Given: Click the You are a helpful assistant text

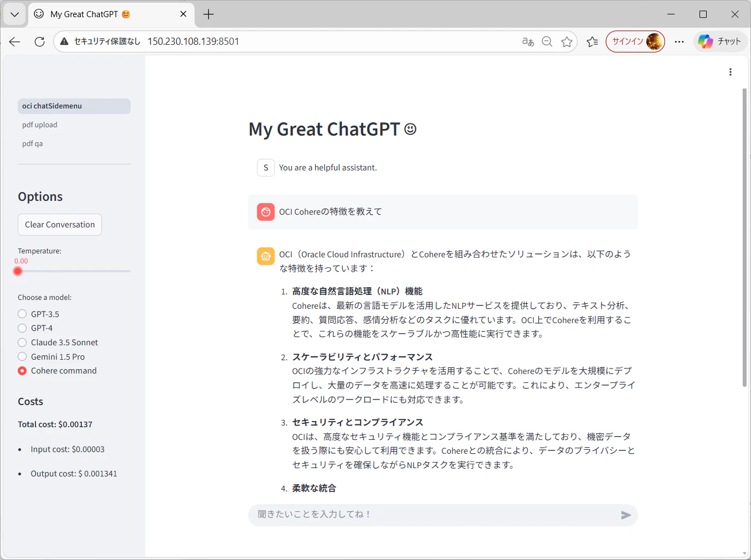Looking at the screenshot, I should [328, 168].
